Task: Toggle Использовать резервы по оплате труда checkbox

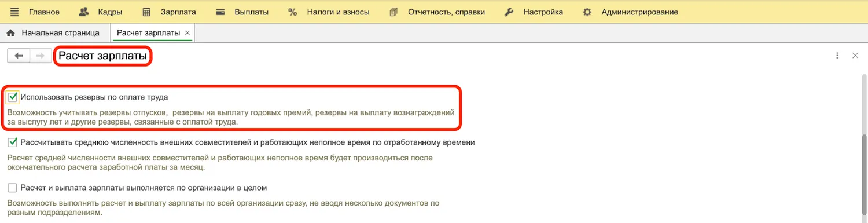Action: (13, 97)
